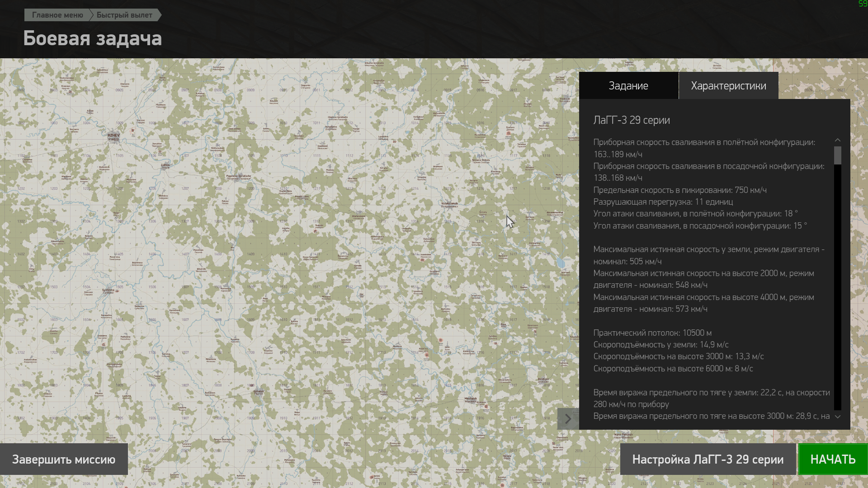Select the Характеристики tab
The width and height of the screenshot is (868, 488).
[x=728, y=86]
